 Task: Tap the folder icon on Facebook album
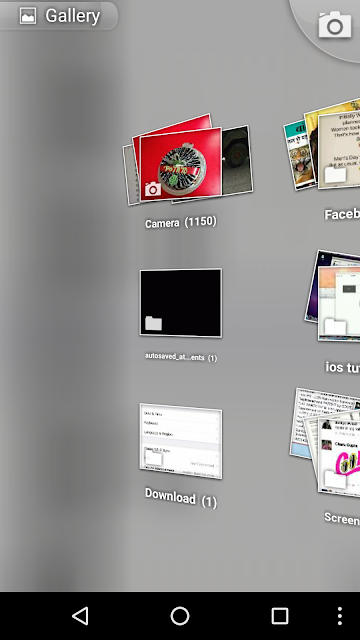point(335,174)
